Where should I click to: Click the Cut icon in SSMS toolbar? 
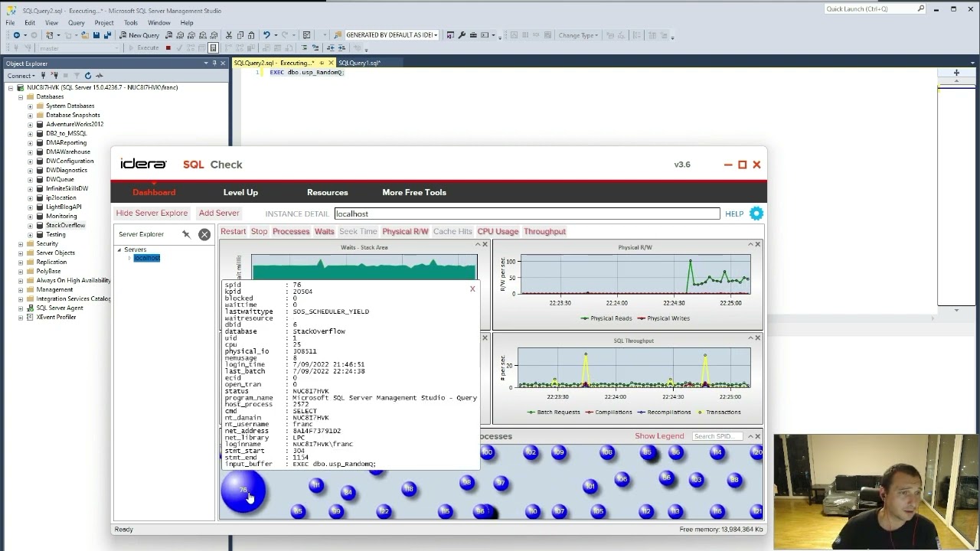[x=229, y=35]
